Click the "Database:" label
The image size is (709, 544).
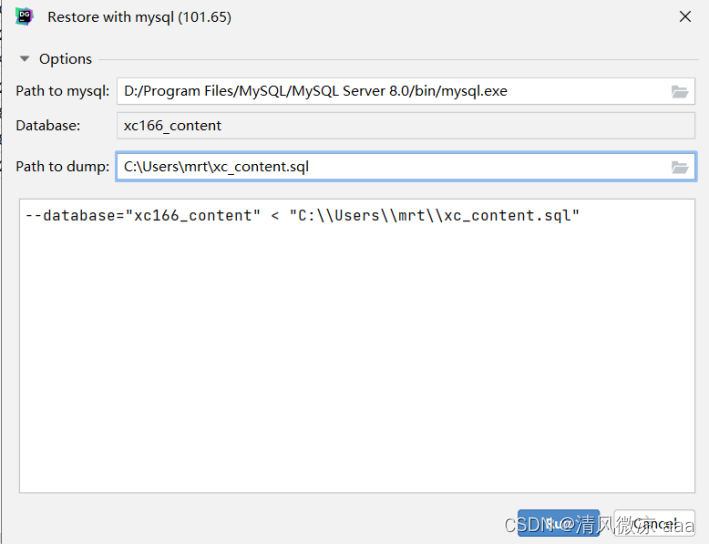pyautogui.click(x=48, y=125)
